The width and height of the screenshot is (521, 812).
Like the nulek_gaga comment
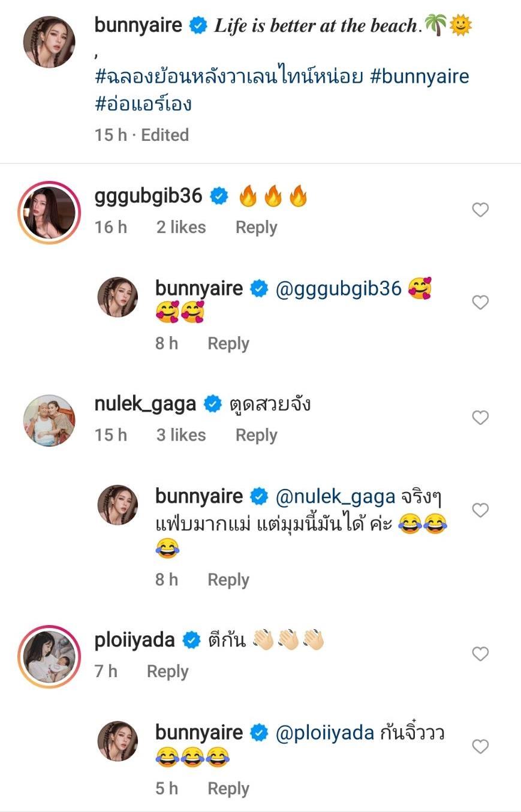(x=480, y=418)
